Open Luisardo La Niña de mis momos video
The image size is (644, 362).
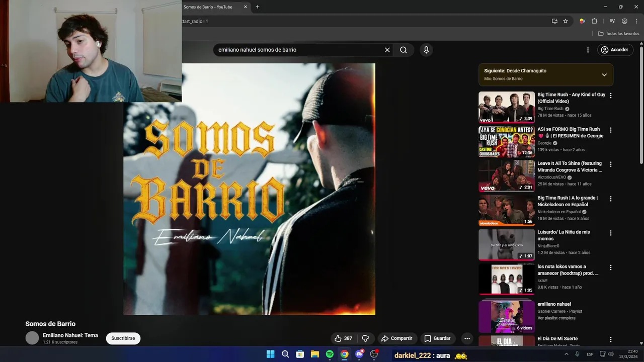507,245
